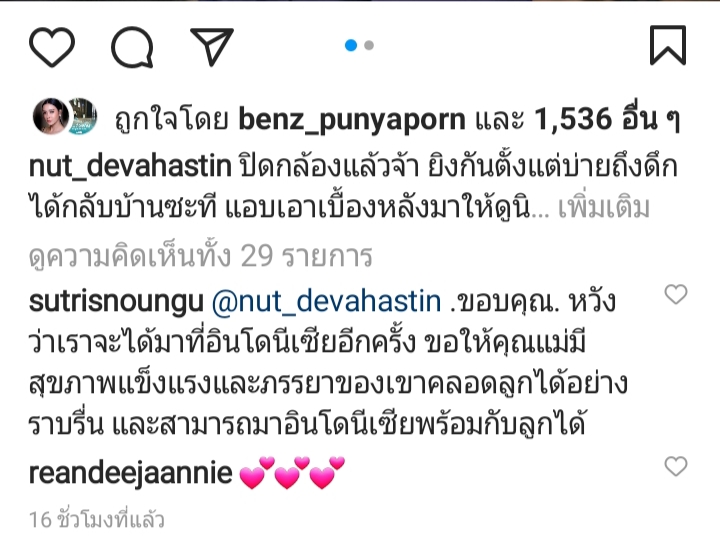Like sutrisnoungu's comment heart

[676, 294]
